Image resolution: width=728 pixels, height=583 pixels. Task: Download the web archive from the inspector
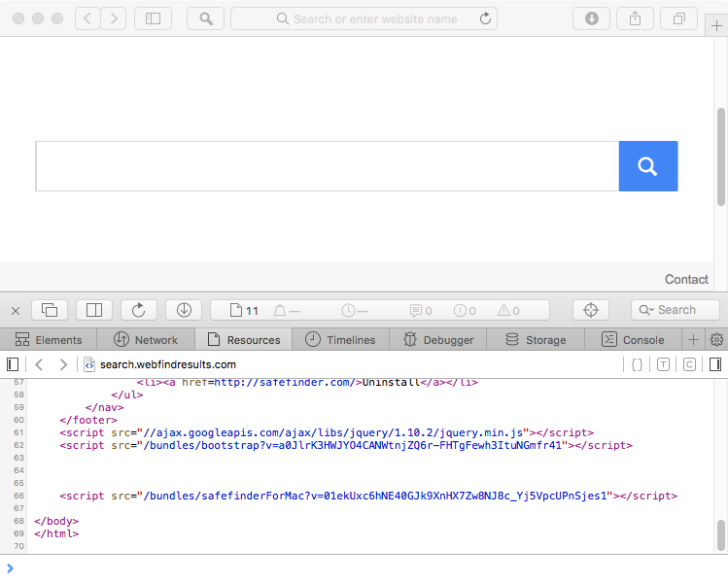[x=184, y=310]
